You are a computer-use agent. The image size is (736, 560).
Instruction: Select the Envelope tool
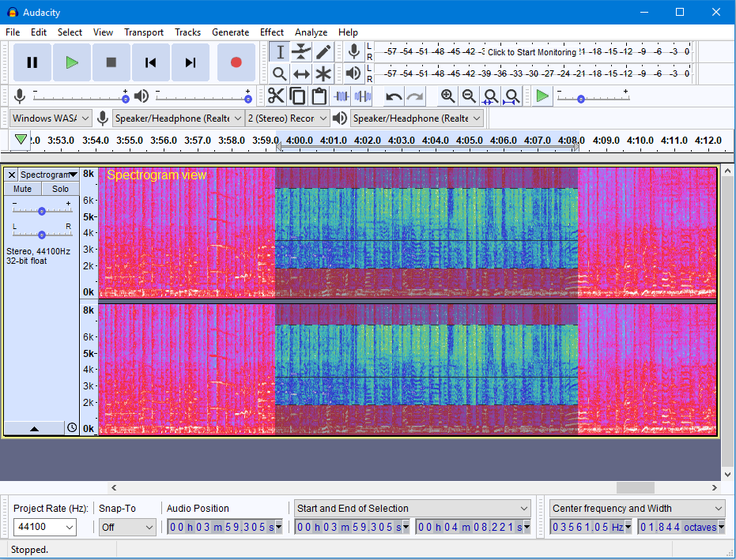pyautogui.click(x=301, y=51)
